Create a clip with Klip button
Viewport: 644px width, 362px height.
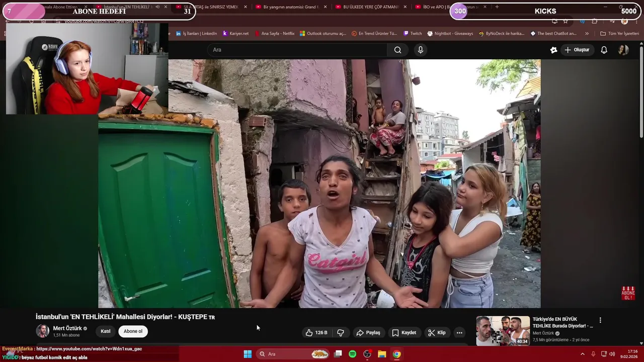437,332
